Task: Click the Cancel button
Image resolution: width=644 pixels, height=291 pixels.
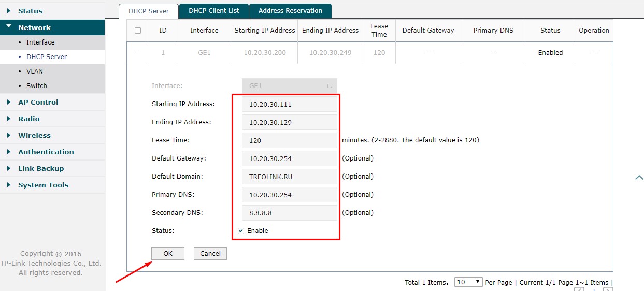Action: tap(210, 253)
